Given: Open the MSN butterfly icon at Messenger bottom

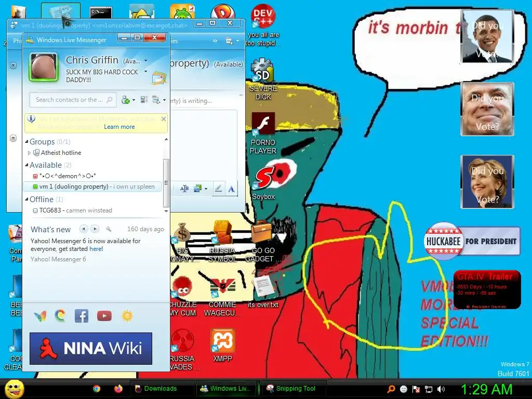Looking at the screenshot, I should 40,316.
